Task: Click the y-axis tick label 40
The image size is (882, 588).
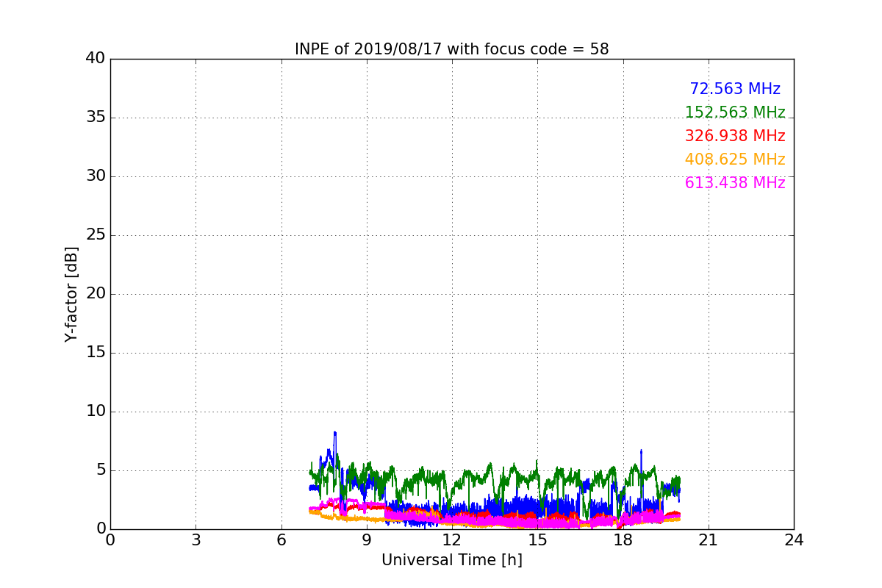Action: [x=96, y=59]
